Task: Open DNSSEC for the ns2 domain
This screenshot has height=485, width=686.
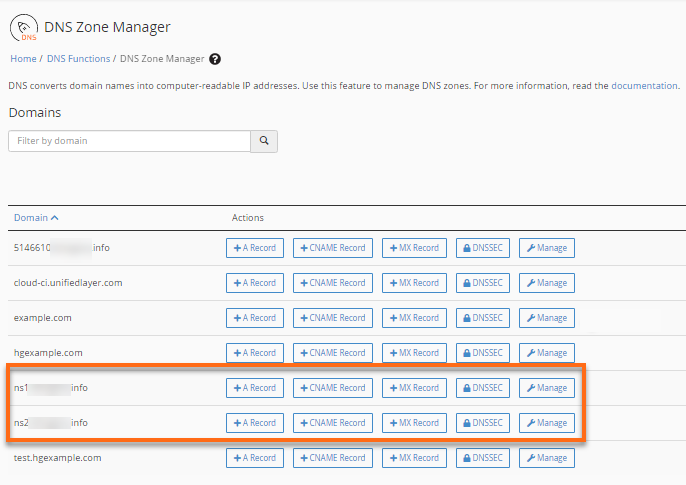Action: point(483,423)
